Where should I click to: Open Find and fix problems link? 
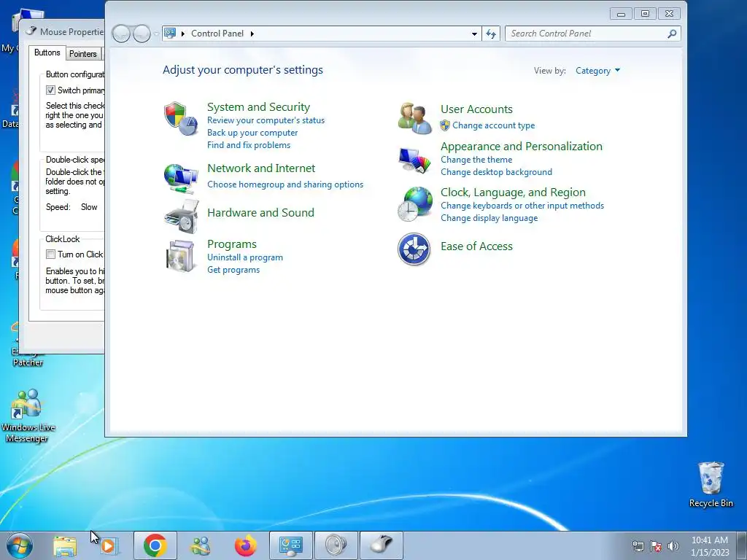(x=249, y=145)
